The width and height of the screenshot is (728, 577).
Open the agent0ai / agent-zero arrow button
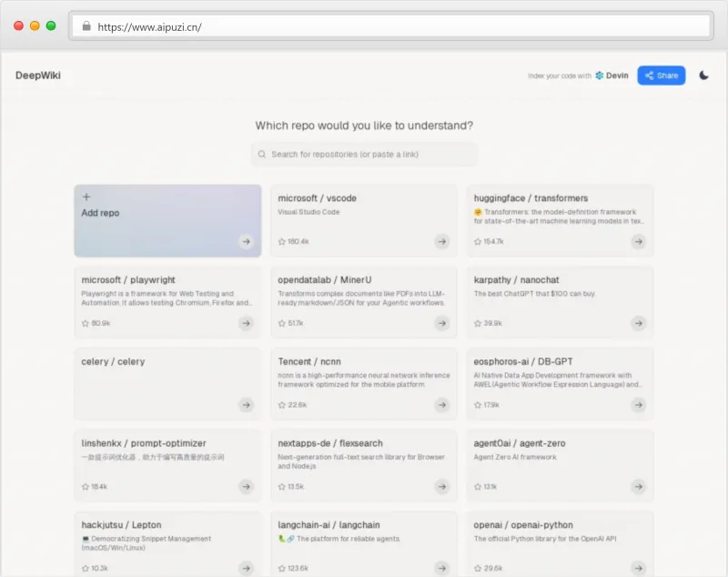tap(639, 487)
